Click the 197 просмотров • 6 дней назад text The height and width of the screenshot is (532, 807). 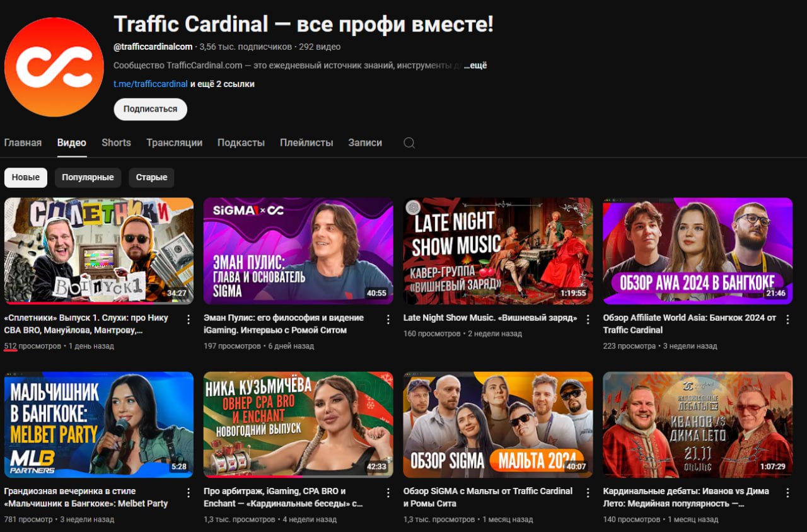coord(258,346)
